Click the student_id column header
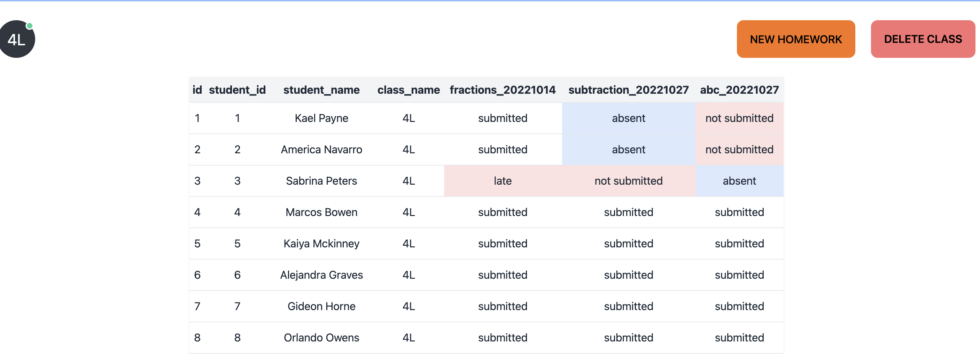Screen dimensions: 980x354 click(237, 90)
